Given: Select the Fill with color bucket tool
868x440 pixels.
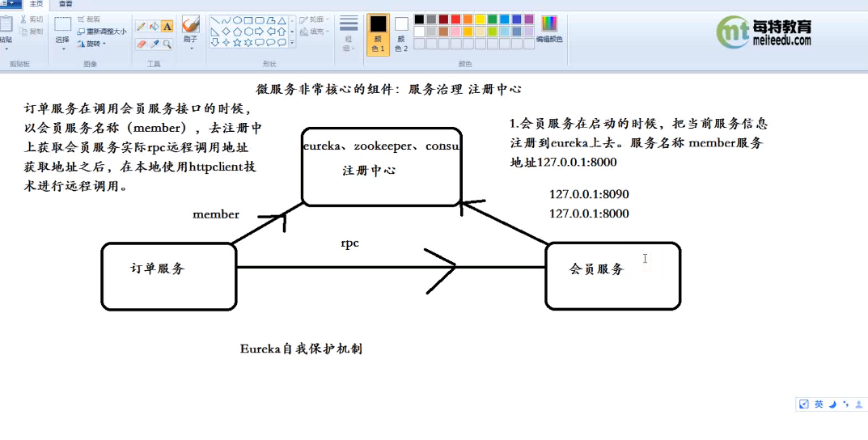Looking at the screenshot, I should click(x=155, y=26).
